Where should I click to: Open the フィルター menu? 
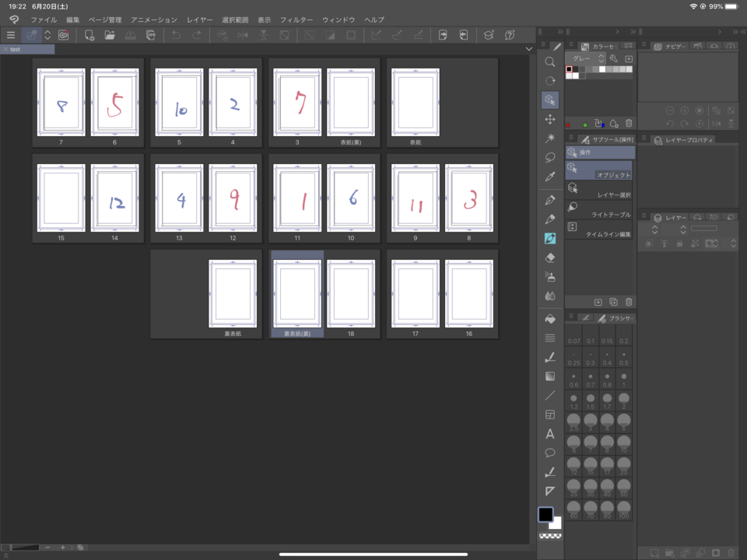click(296, 20)
